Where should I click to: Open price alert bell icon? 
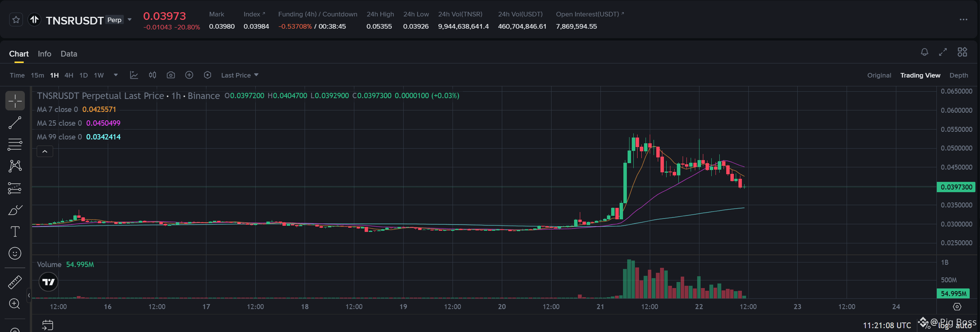[x=924, y=52]
